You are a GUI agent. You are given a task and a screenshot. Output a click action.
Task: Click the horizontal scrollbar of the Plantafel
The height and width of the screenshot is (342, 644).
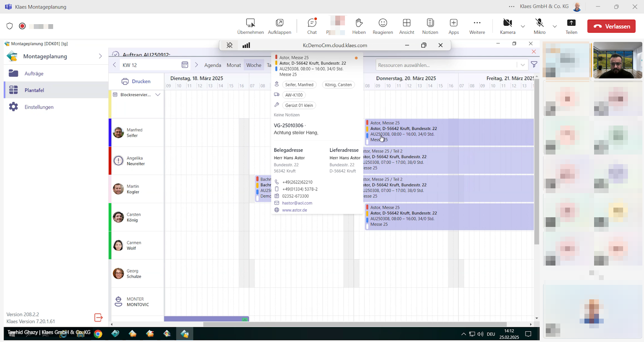pos(355,324)
